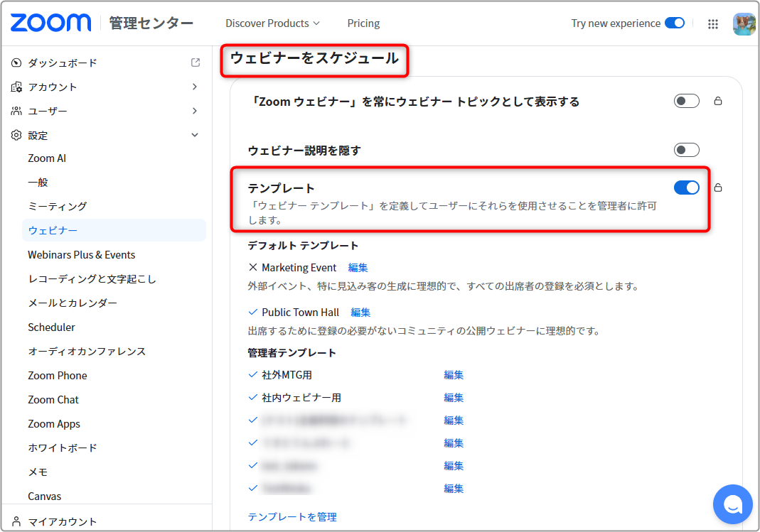Click lock icon beside テンプレート toggle

pyautogui.click(x=718, y=188)
